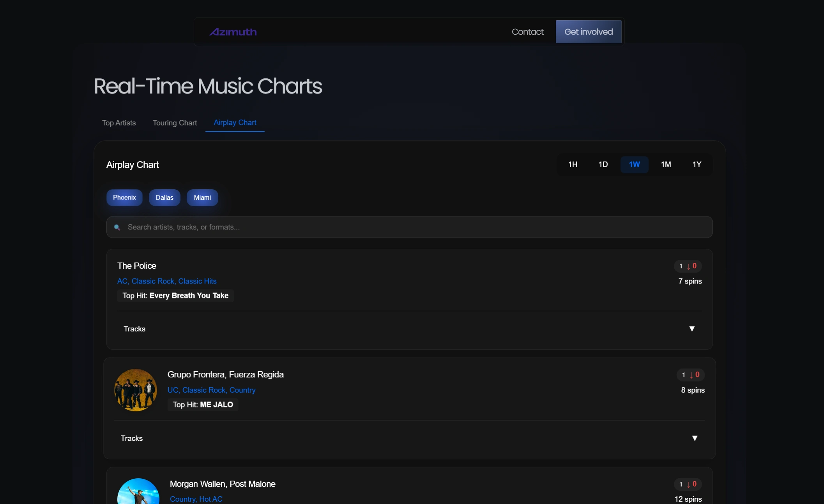This screenshot has height=504, width=824.
Task: Select the 1Y time range
Action: click(x=697, y=164)
